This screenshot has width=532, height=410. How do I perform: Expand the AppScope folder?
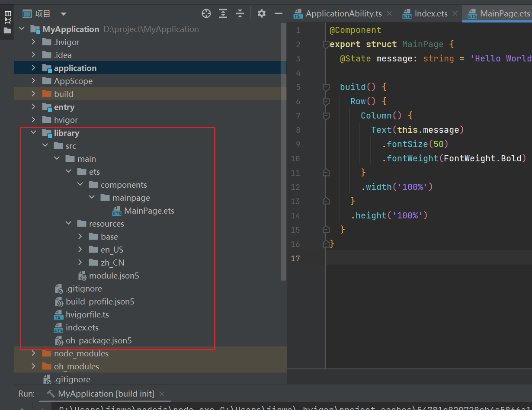pos(33,81)
